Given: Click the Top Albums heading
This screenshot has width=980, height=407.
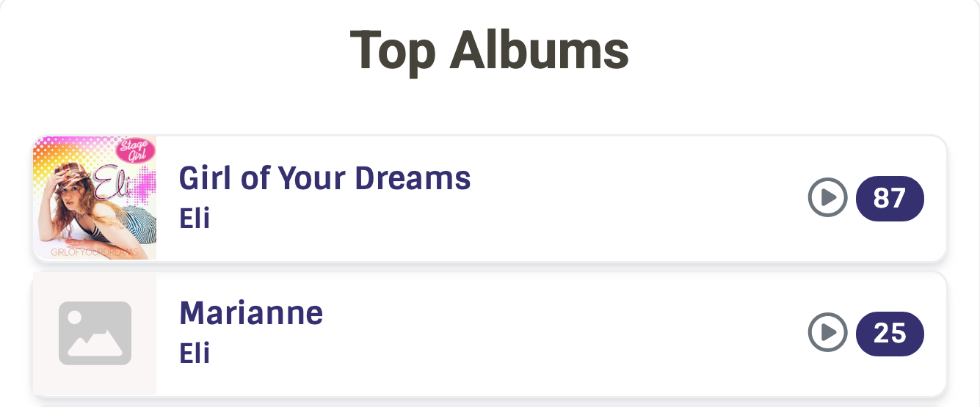Looking at the screenshot, I should [489, 50].
